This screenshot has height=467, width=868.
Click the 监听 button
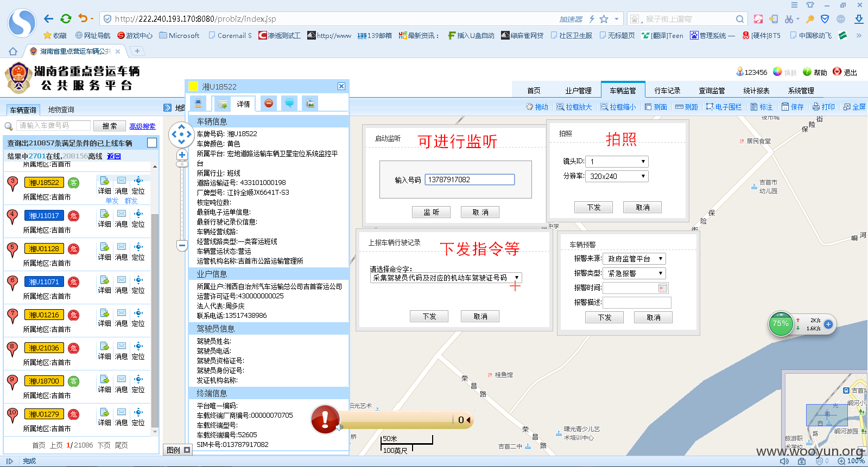[x=431, y=212]
